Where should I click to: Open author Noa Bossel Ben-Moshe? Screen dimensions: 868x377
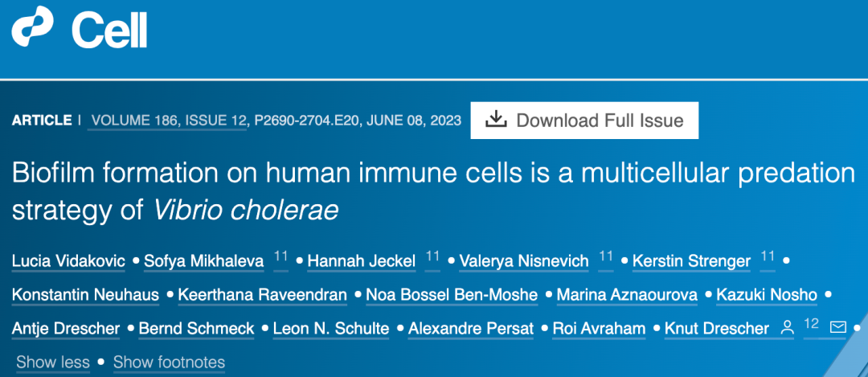coord(452,295)
